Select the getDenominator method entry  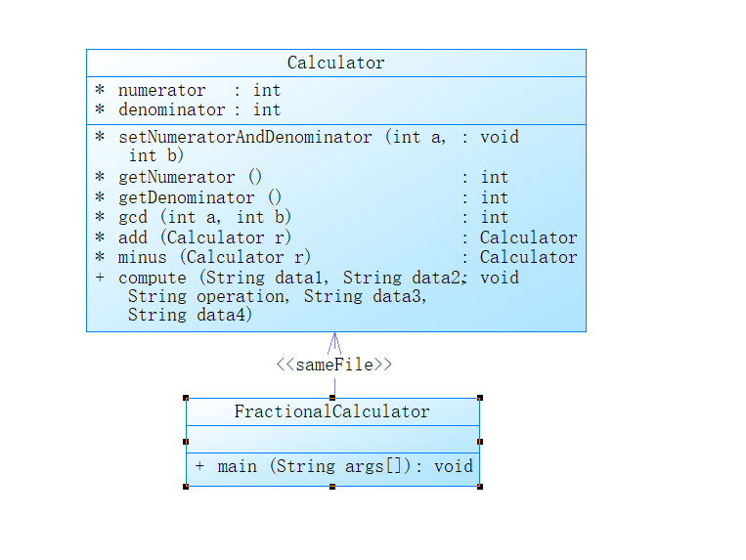click(x=200, y=197)
